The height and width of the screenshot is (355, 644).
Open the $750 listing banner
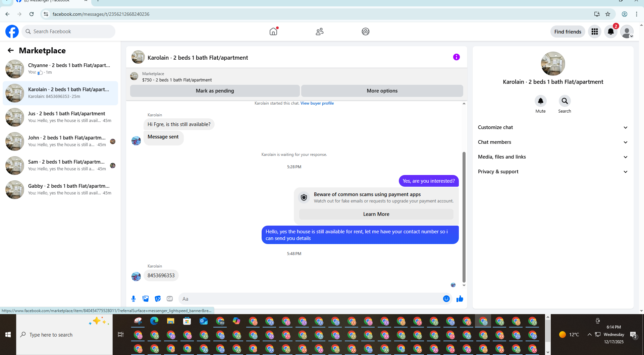click(x=297, y=77)
